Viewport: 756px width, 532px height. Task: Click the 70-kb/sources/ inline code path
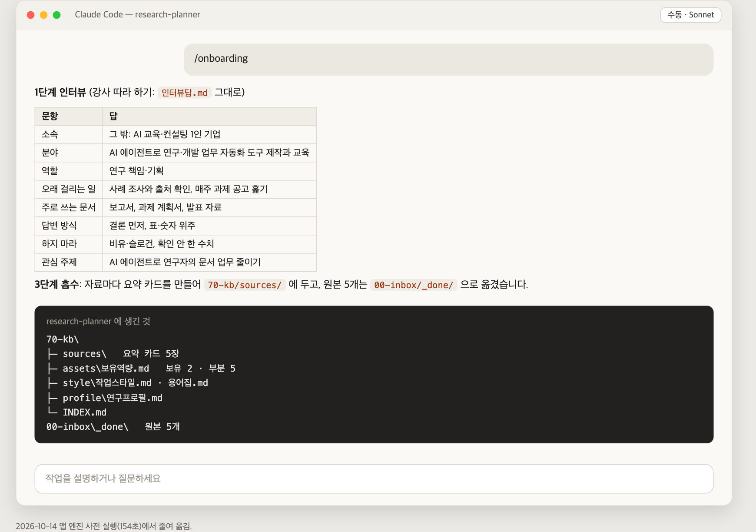pos(245,285)
